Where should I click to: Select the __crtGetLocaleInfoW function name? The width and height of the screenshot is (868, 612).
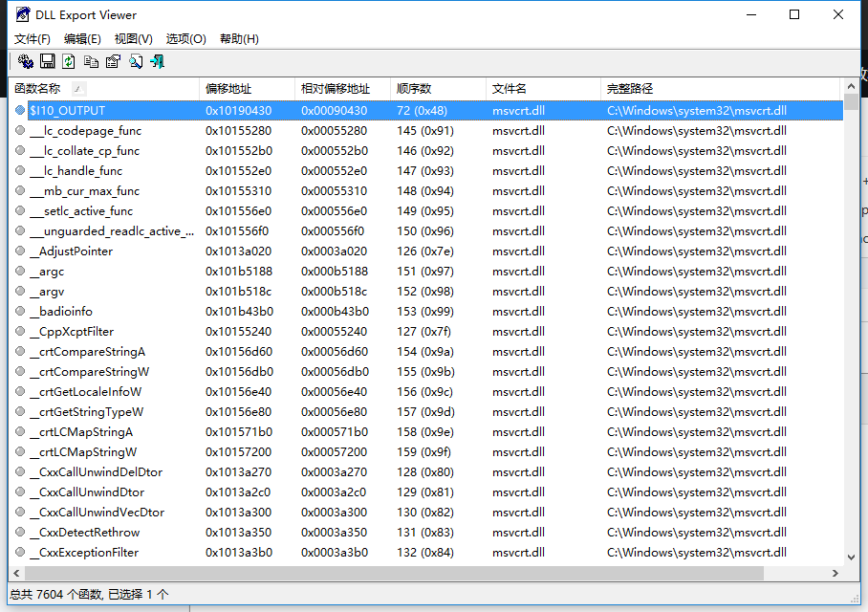coord(86,391)
